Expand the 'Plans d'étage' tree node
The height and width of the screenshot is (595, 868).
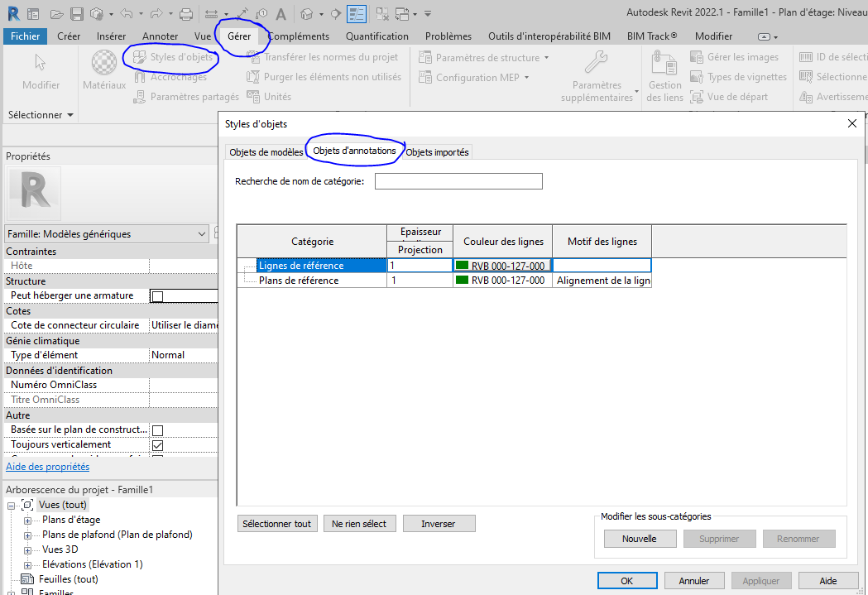point(27,521)
